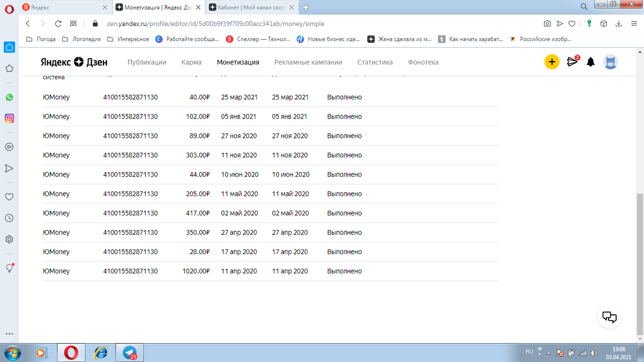Image resolution: width=644 pixels, height=362 pixels.
Task: Switch to the Кабинет browser tab
Action: pos(252,8)
